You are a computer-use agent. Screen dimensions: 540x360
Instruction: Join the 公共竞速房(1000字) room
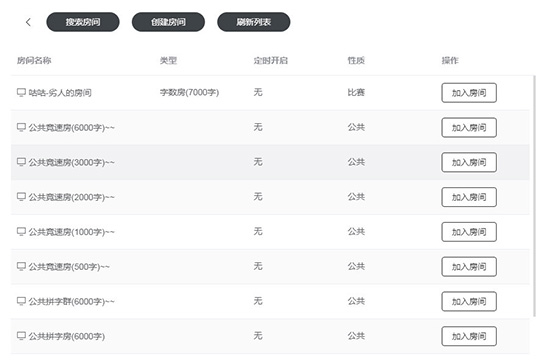point(469,232)
